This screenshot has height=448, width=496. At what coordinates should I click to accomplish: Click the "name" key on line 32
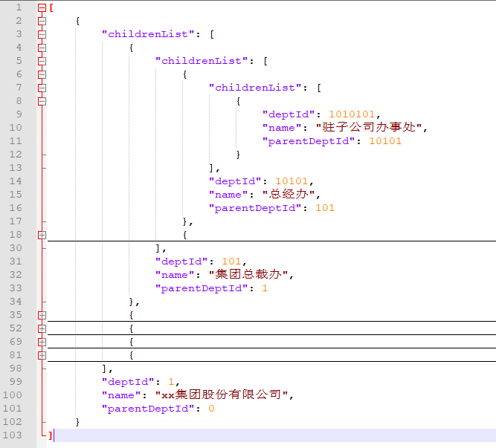coord(175,275)
